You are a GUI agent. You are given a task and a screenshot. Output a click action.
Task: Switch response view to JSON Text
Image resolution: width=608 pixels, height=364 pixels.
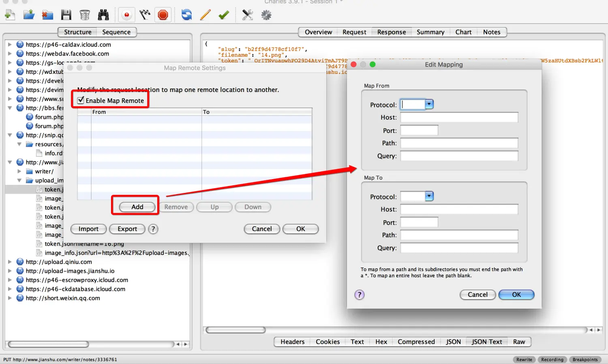click(x=487, y=342)
